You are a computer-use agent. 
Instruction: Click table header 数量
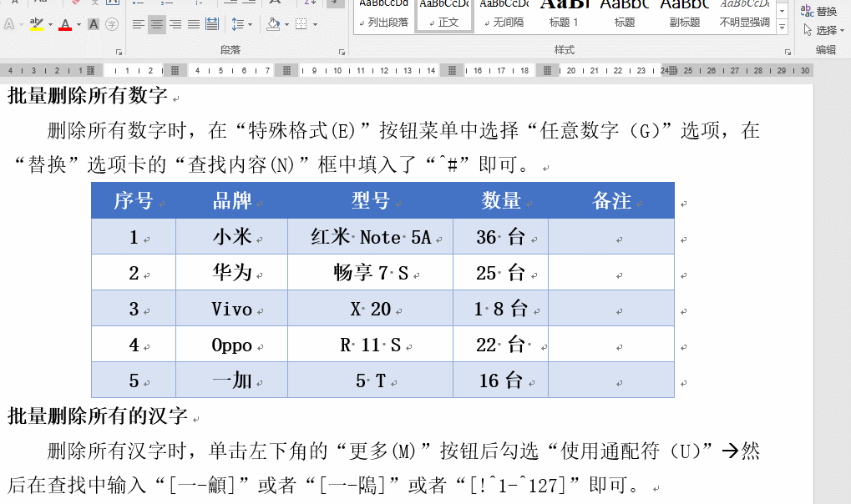(x=501, y=201)
